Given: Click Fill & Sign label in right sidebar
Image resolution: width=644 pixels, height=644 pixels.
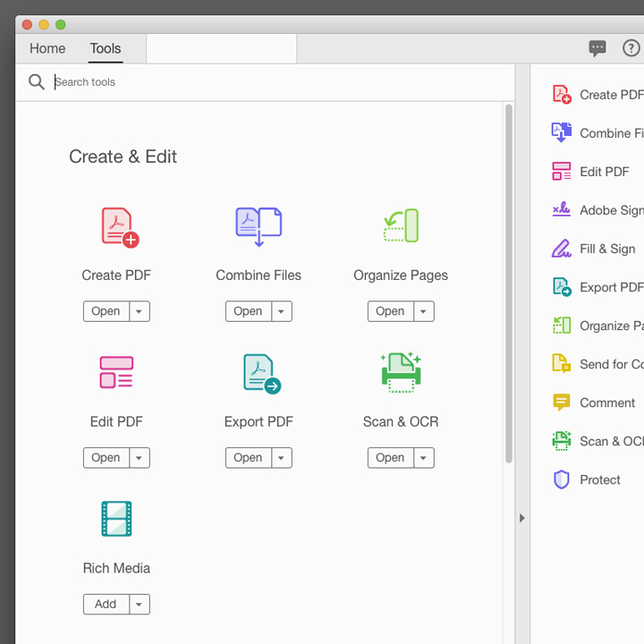Looking at the screenshot, I should point(607,249).
